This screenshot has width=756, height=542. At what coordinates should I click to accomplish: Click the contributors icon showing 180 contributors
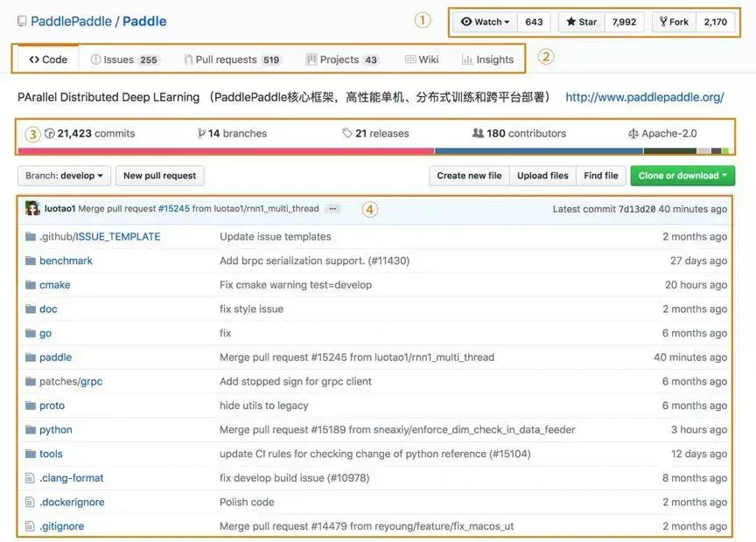(x=479, y=133)
